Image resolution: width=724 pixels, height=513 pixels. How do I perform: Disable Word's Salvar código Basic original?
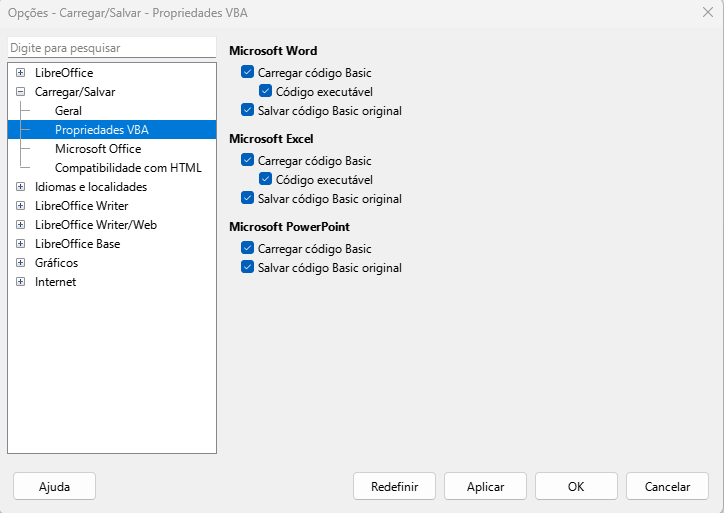(x=247, y=110)
